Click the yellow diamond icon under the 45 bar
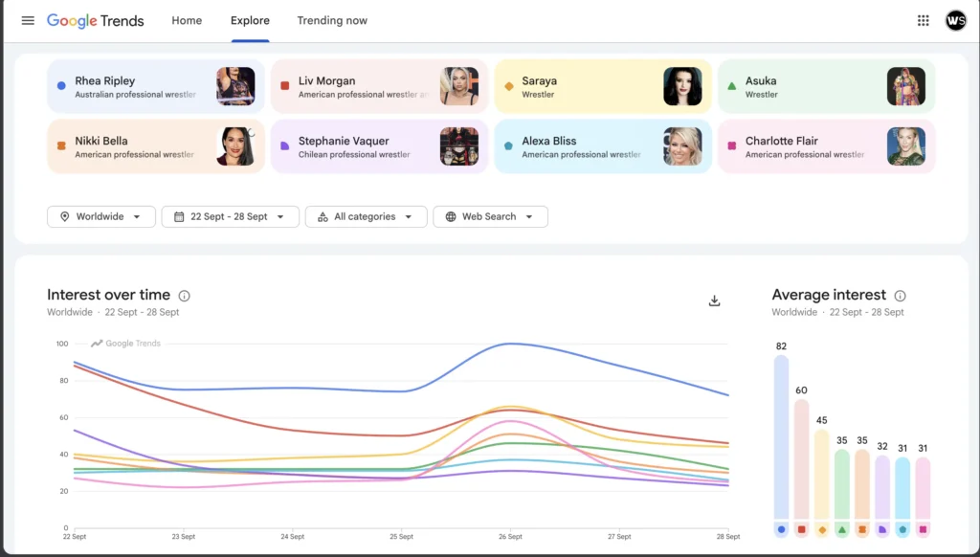This screenshot has height=557, width=980. point(822,529)
